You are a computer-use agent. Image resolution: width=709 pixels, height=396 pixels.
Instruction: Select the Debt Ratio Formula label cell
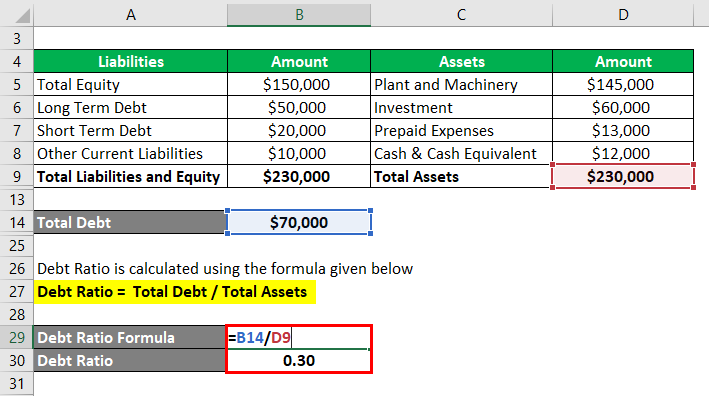tap(130, 337)
